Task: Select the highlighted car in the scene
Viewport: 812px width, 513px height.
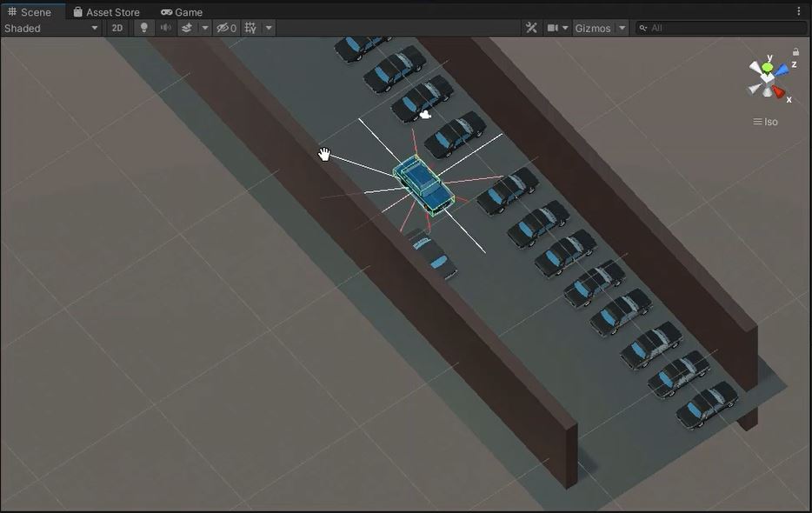Action: (420, 183)
